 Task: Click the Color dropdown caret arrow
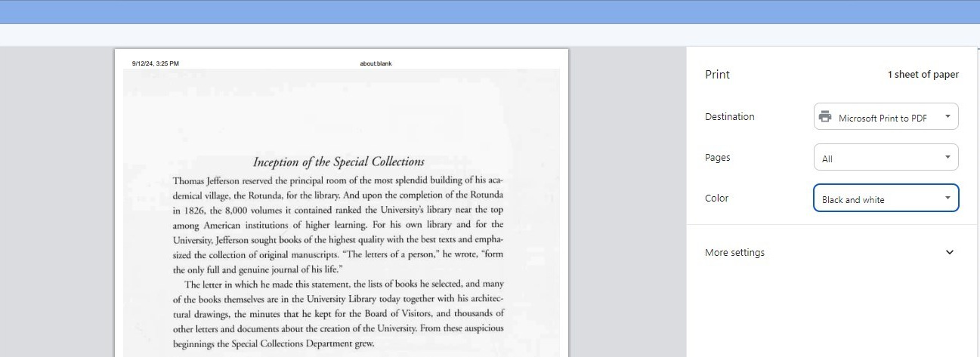pyautogui.click(x=948, y=199)
